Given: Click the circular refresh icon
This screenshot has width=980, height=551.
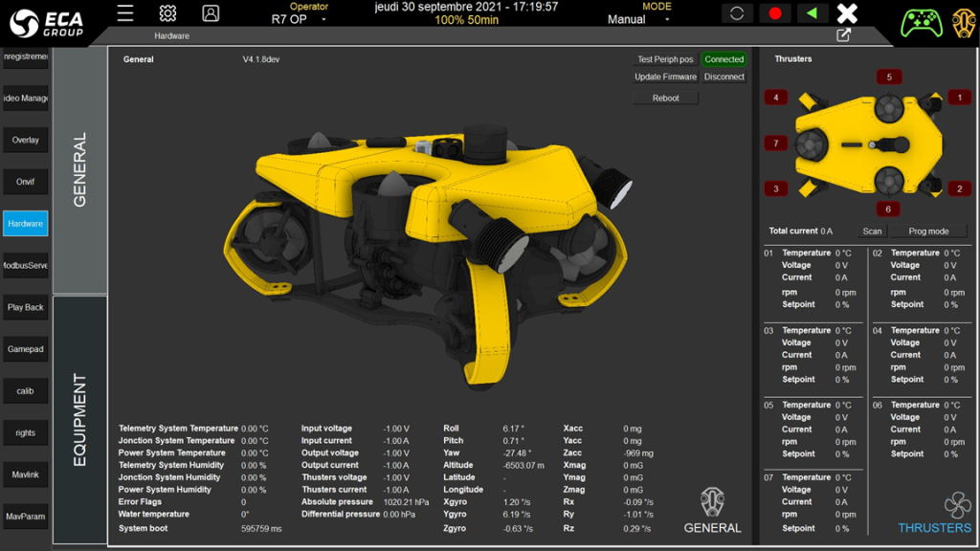Looking at the screenshot, I should 737,13.
